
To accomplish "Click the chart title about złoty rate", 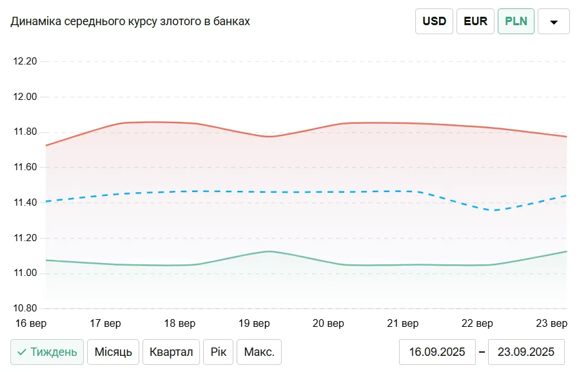I will tap(130, 21).
